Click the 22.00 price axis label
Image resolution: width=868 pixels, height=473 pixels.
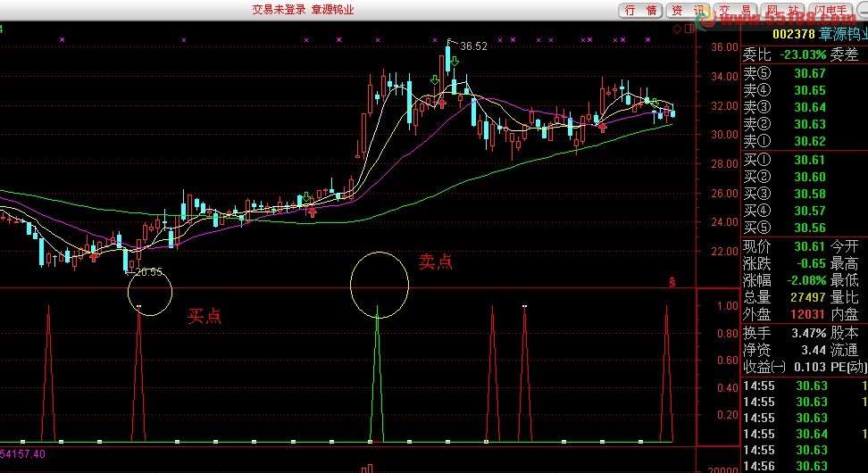(724, 252)
